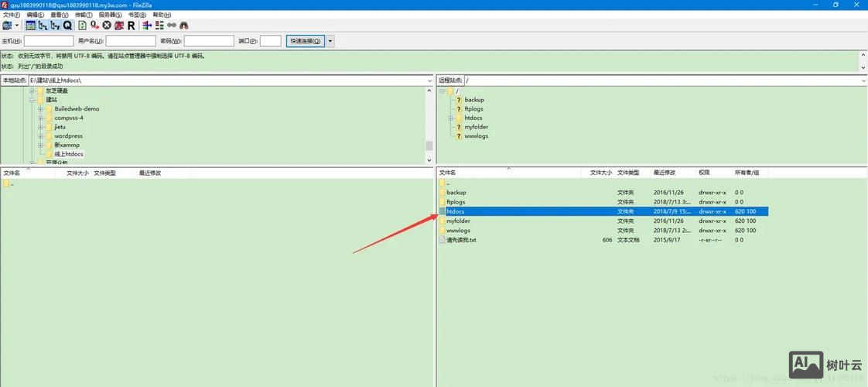Click the cancel current operation icon
This screenshot has height=387, width=868.
point(107,26)
